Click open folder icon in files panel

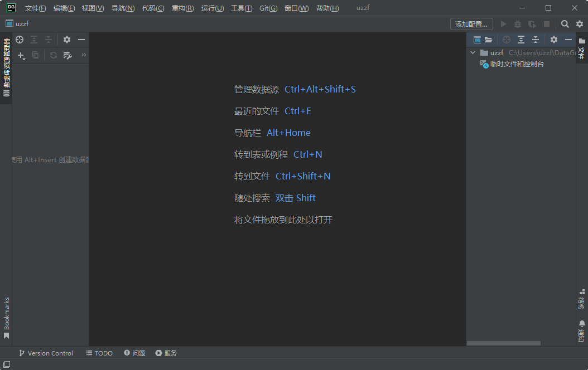tap(488, 40)
